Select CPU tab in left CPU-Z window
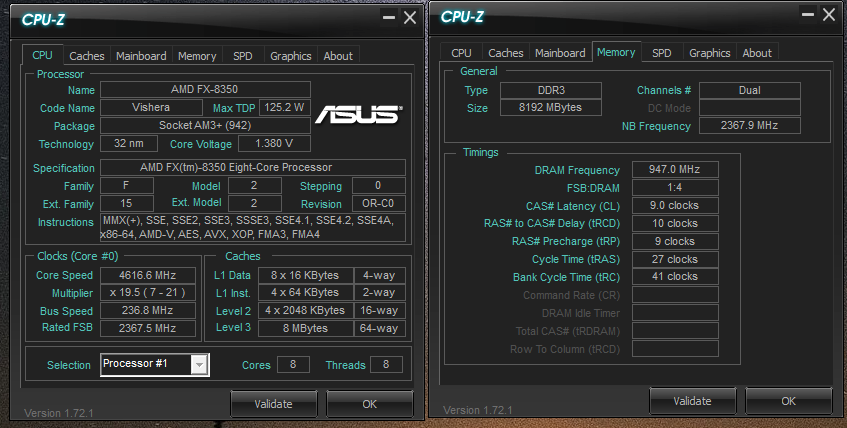Screen dimensions: 847x428 42,55
